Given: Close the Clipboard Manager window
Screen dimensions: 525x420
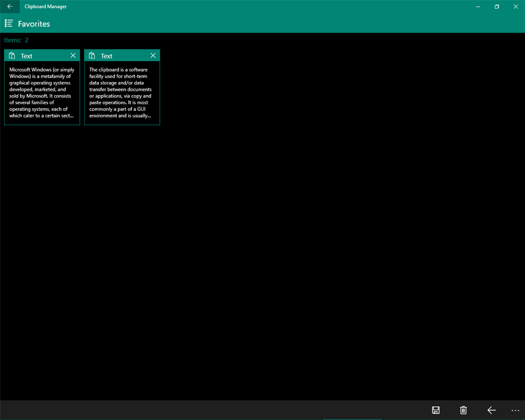Looking at the screenshot, I should click(516, 6).
